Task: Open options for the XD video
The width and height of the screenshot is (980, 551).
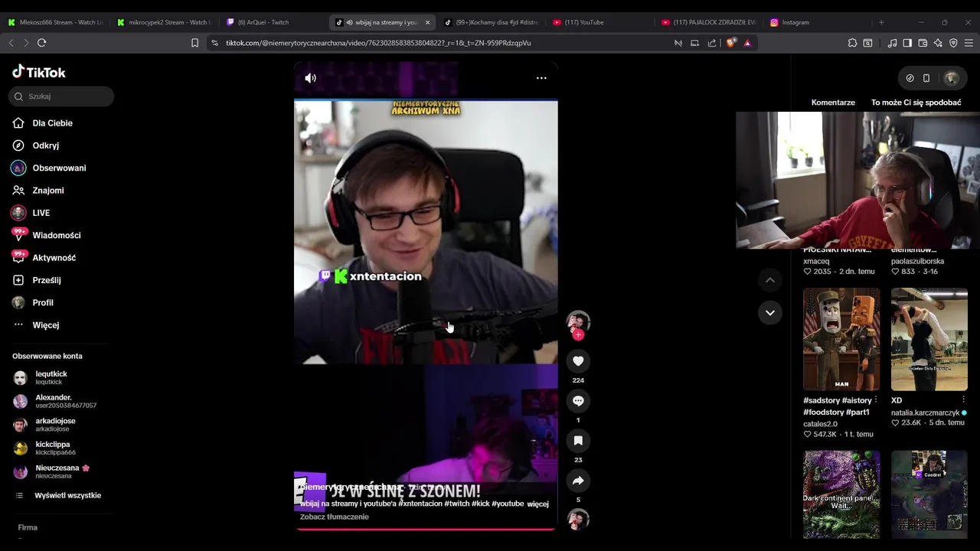Action: coord(964,400)
